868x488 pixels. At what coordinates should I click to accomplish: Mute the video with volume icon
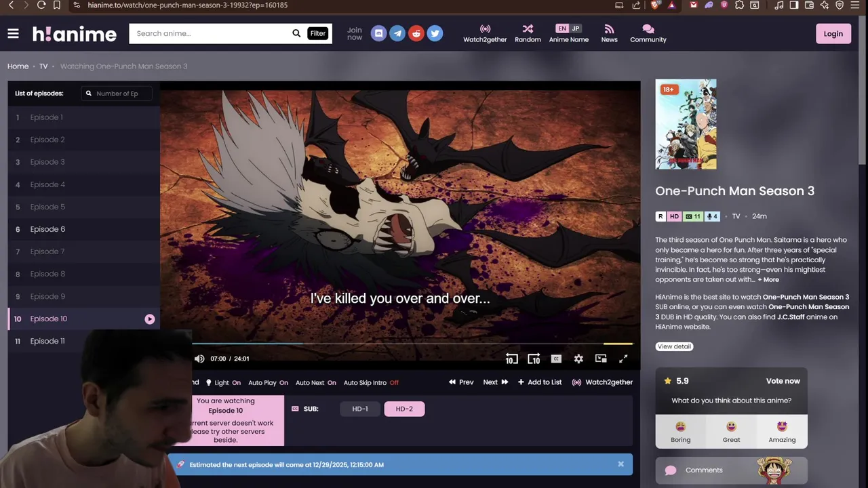(199, 359)
